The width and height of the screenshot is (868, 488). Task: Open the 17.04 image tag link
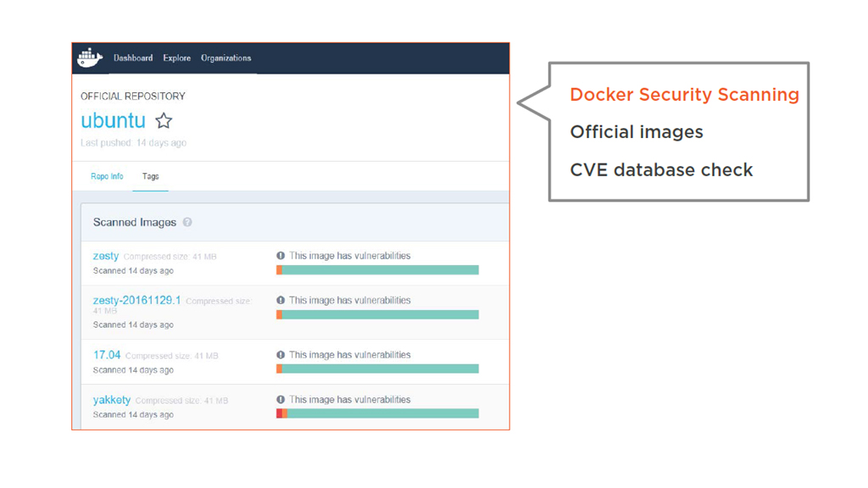(107, 355)
